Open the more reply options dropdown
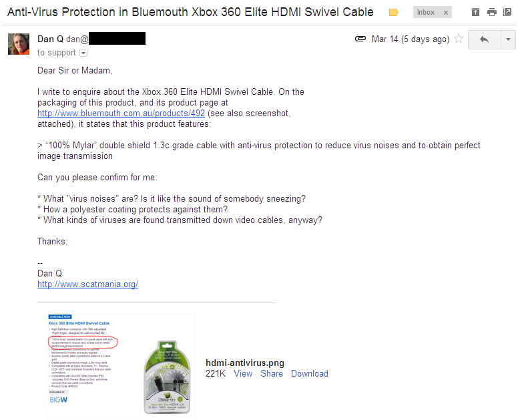The height and width of the screenshot is (420, 518). click(507, 39)
